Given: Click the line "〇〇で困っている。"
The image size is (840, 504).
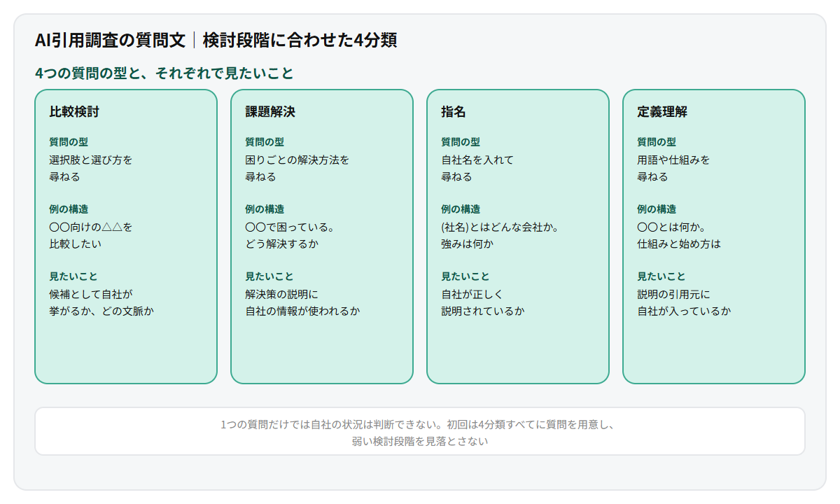Looking at the screenshot, I should pyautogui.click(x=290, y=227).
